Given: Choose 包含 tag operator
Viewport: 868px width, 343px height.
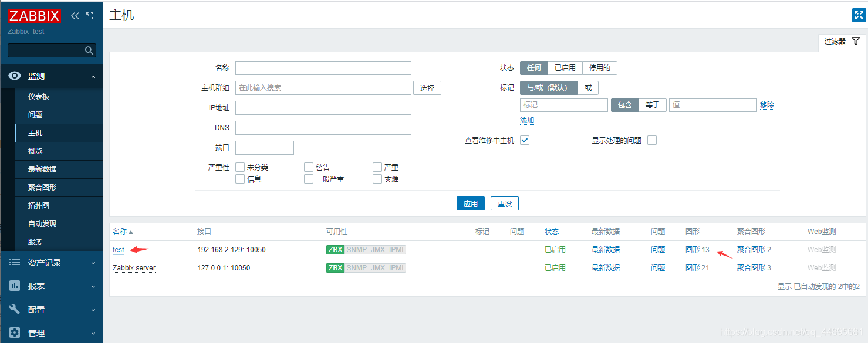Looking at the screenshot, I should (625, 105).
